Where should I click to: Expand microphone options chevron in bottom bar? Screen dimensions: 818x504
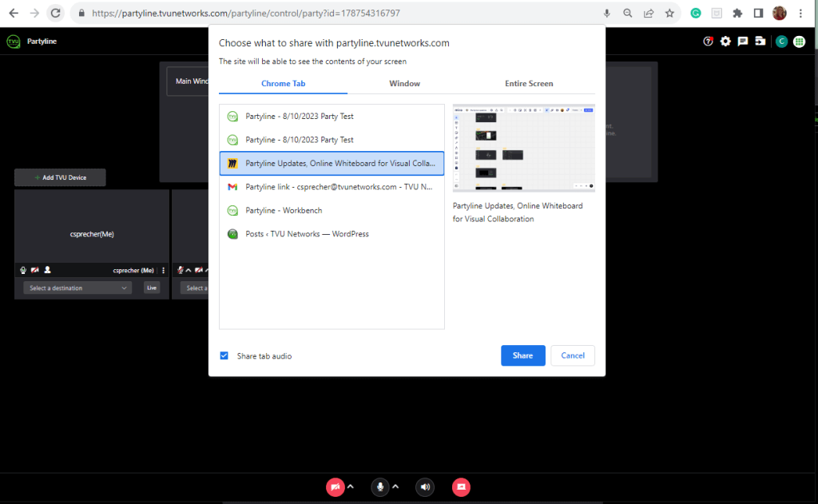pyautogui.click(x=395, y=486)
